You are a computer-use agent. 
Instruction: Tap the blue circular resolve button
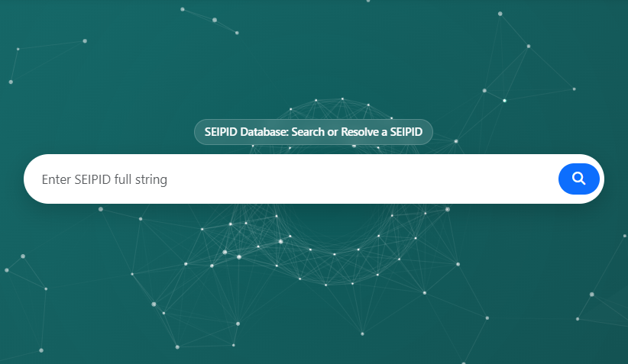[578, 179]
